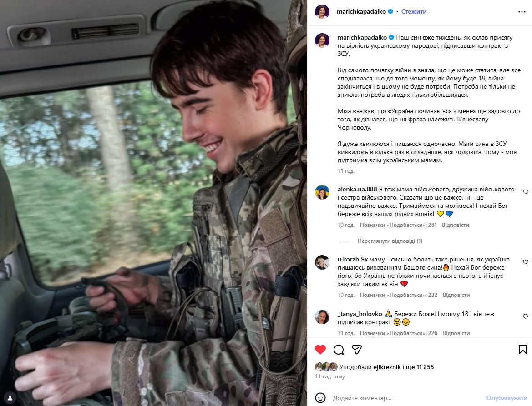The image size is (532, 406).
Task: Open the three-dot more options menu
Action: click(x=522, y=12)
